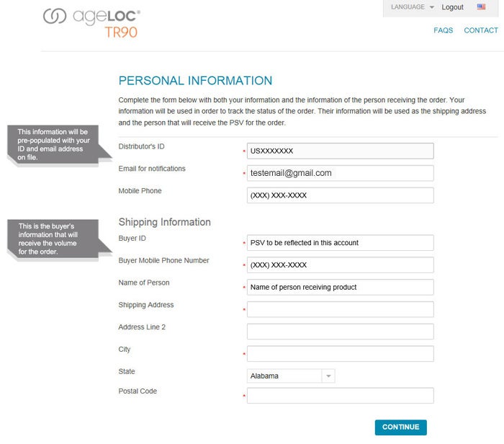Open the FAQS page
This screenshot has width=504, height=444.
(444, 30)
